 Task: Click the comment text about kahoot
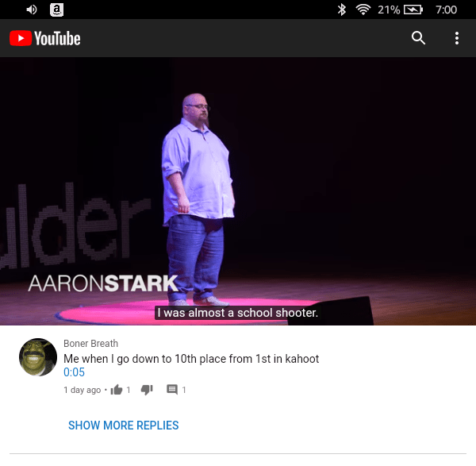coord(191,359)
